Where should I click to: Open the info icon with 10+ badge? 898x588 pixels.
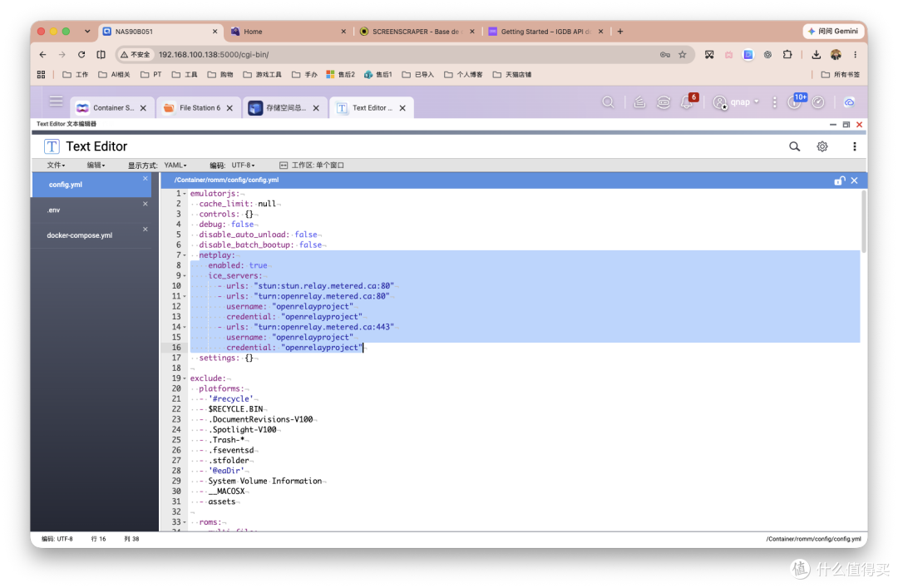tap(795, 101)
